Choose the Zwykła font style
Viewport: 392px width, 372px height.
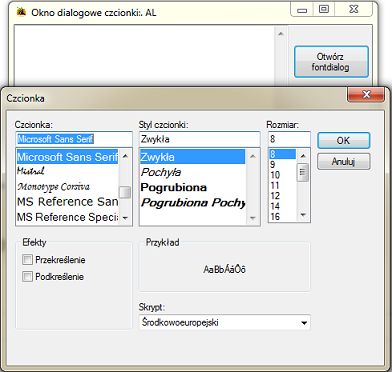[193, 157]
